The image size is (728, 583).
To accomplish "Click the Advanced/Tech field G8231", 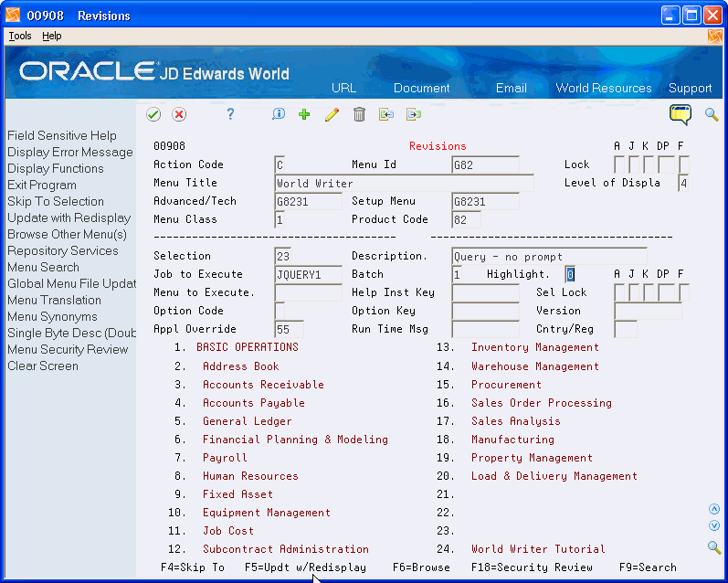I will point(309,202).
